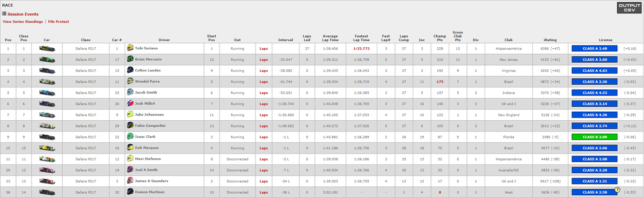644x198 pixels.
Task: Open Laps link for Wendel Parra
Action: [x=264, y=82]
